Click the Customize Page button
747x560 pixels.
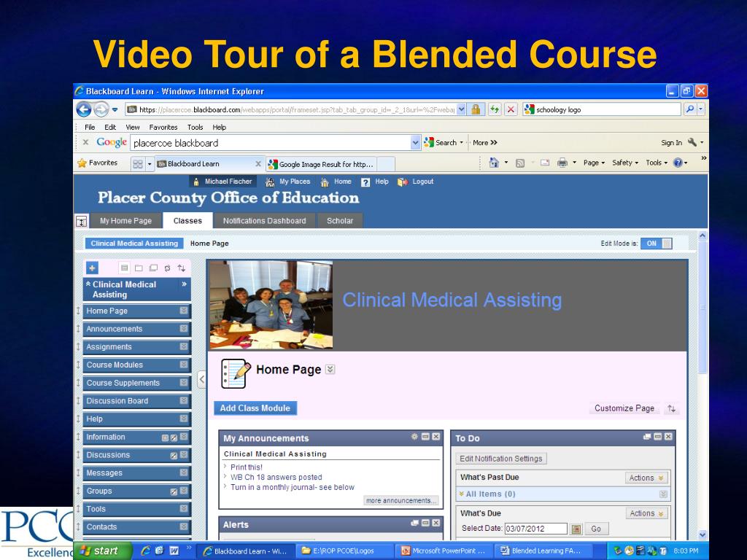pos(624,408)
